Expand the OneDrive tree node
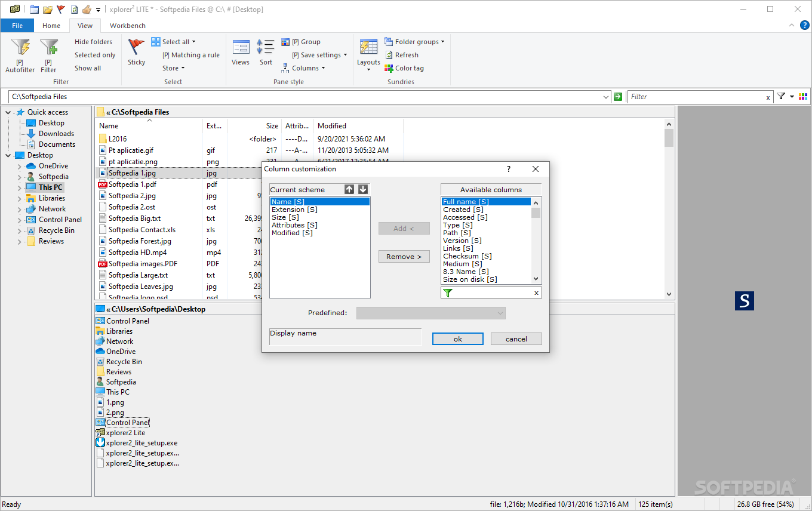 [20, 166]
